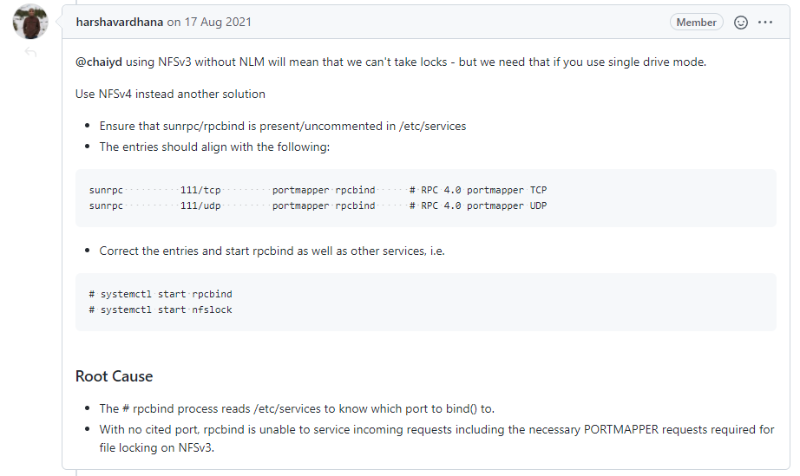Click the sunrpc 111/tcp code line
This screenshot has height=476, width=800.
(317, 190)
